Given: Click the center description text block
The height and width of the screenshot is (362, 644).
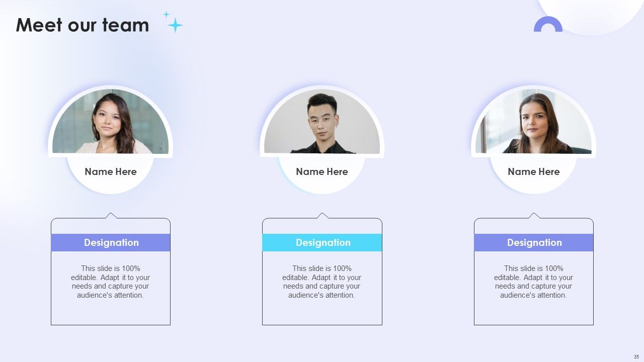Looking at the screenshot, I should click(322, 282).
